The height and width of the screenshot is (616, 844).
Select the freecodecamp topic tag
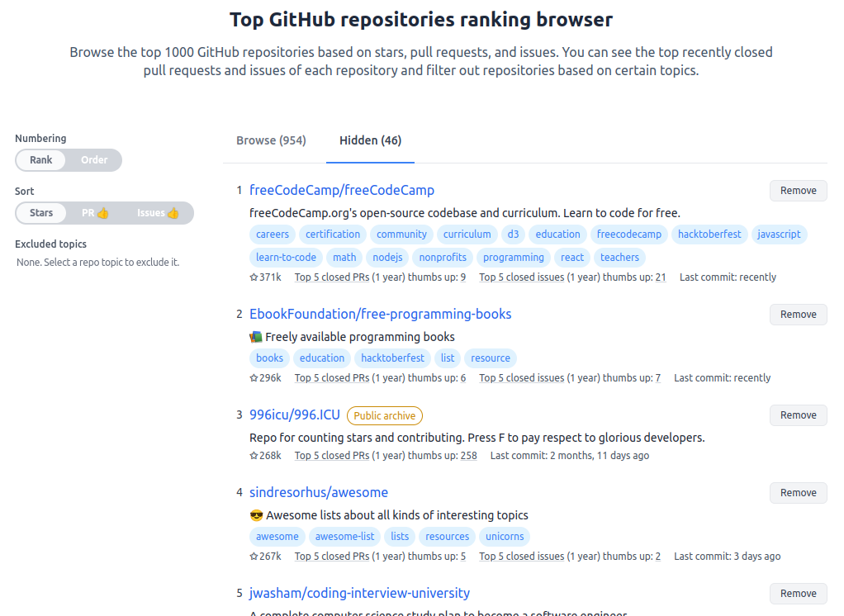(x=629, y=234)
